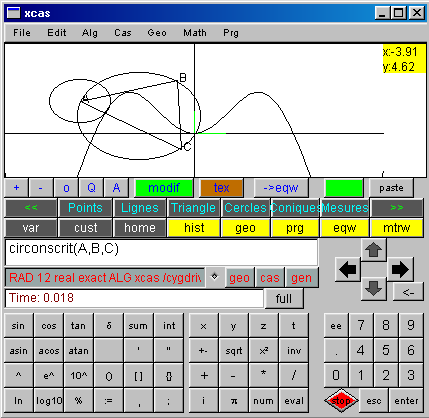The width and height of the screenshot is (429, 418).
Task: Open the small diamond dropdown beside status bar
Action: tap(214, 277)
